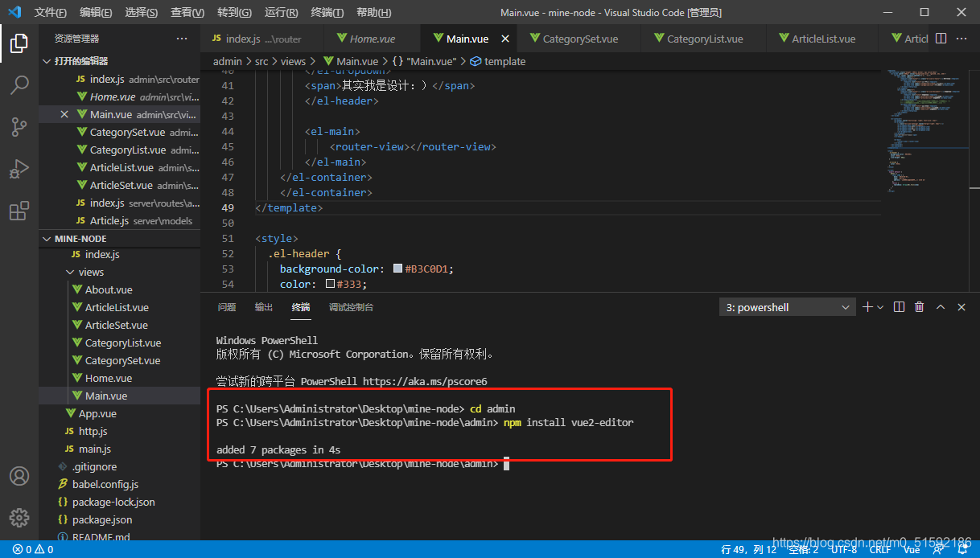Switch to the 问题 panel tab
This screenshot has height=558, width=980.
coord(227,307)
